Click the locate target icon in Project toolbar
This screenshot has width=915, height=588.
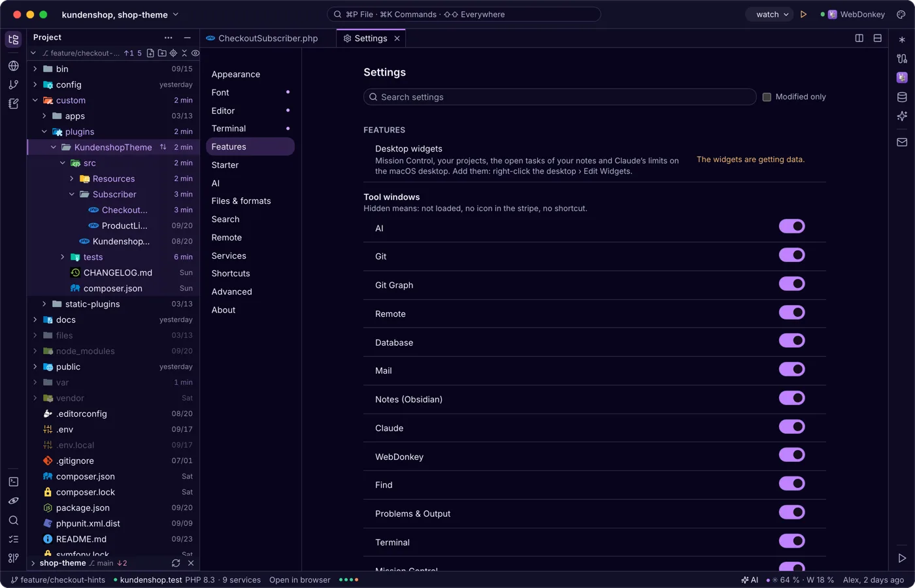173,53
